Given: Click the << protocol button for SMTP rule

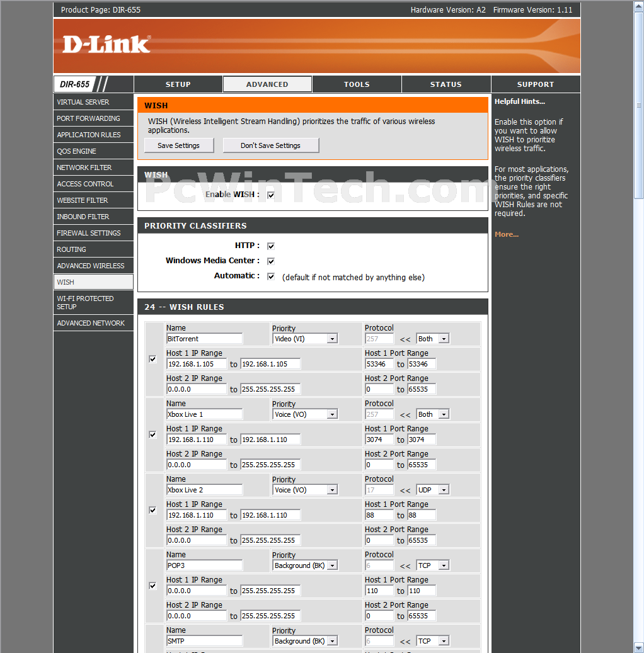Looking at the screenshot, I should tap(405, 642).
